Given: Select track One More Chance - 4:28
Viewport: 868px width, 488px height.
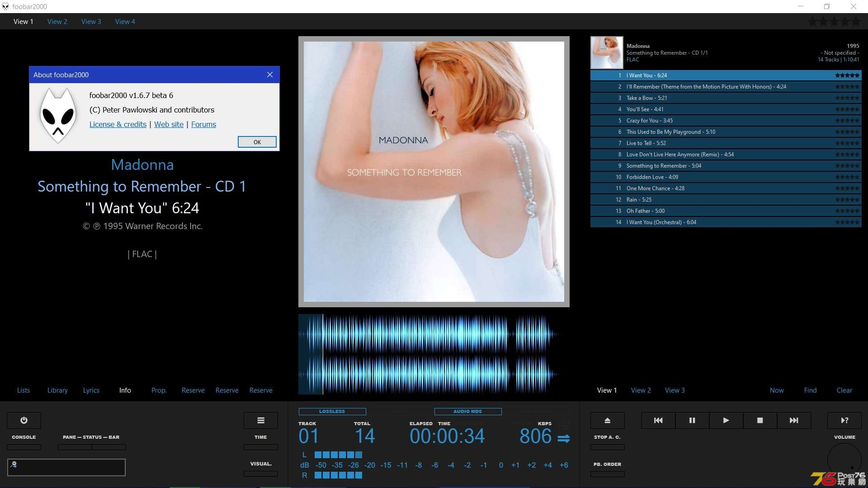Looking at the screenshot, I should [x=726, y=188].
